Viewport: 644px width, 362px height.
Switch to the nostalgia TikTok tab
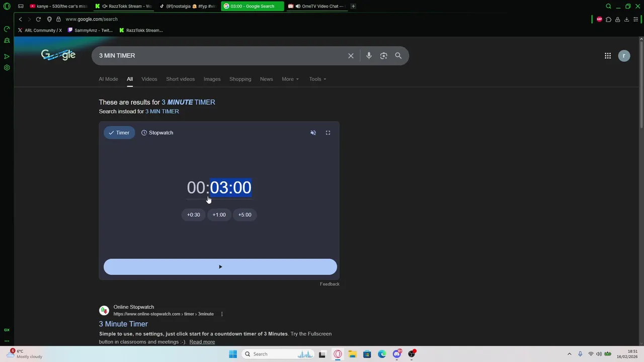click(188, 7)
